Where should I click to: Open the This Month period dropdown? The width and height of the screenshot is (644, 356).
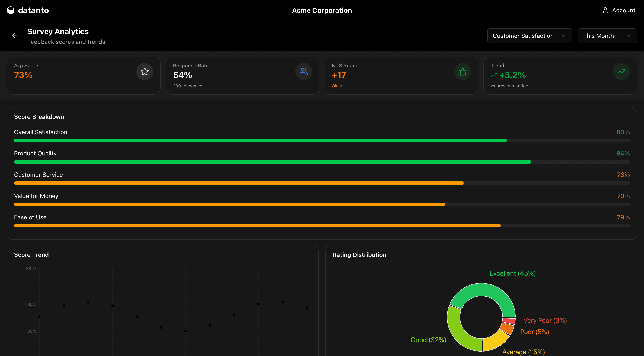click(607, 36)
